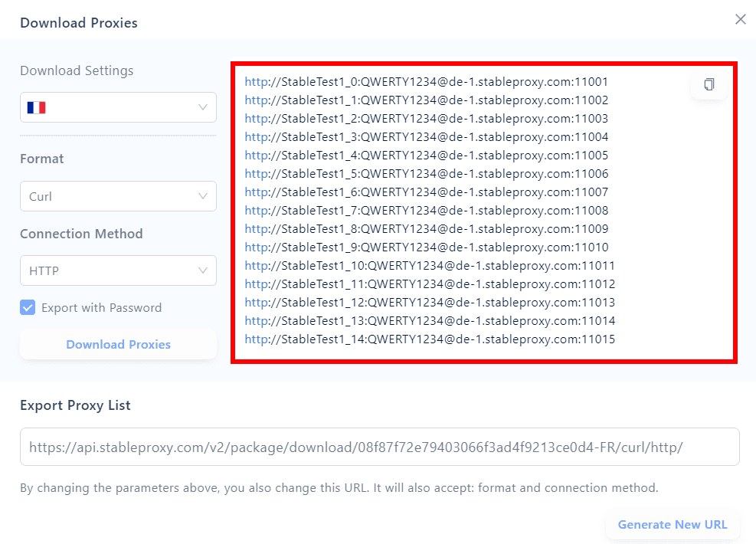Image resolution: width=756 pixels, height=544 pixels.
Task: Close the Download Proxies dialog
Action: (x=740, y=20)
